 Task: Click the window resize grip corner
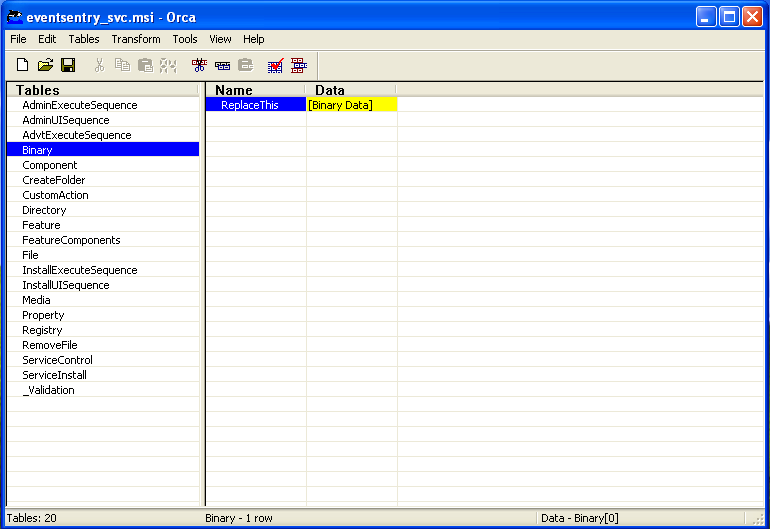[x=759, y=519]
